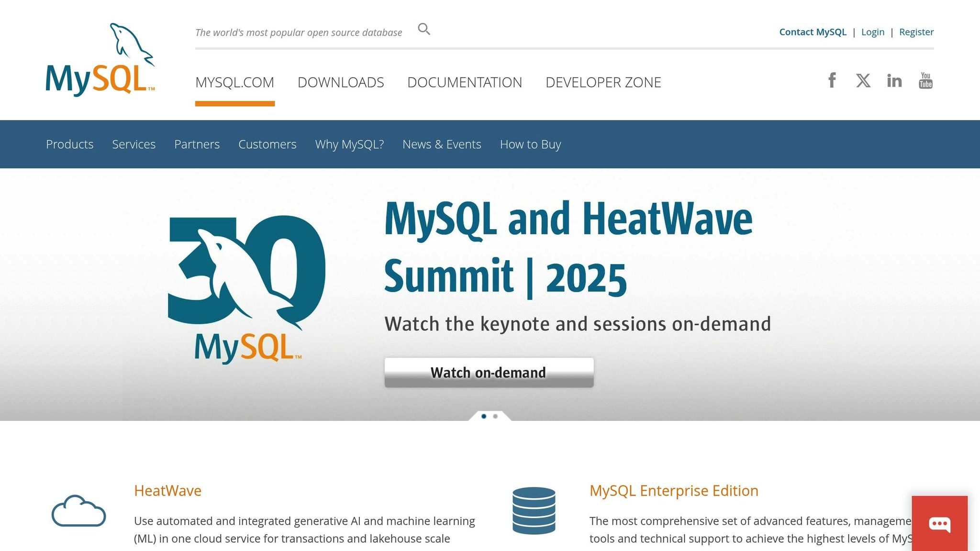Click the HeatWave cloud icon
The height and width of the screenshot is (551, 980).
click(78, 511)
